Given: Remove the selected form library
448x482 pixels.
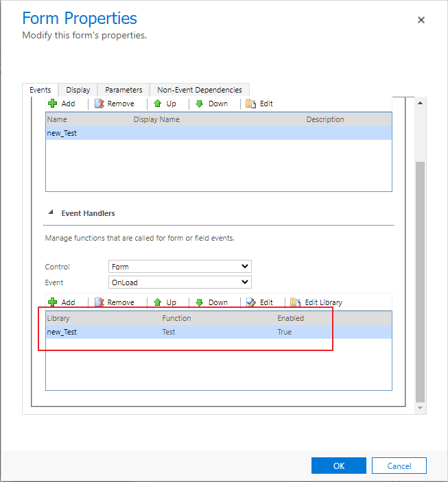Looking at the screenshot, I should [115, 104].
